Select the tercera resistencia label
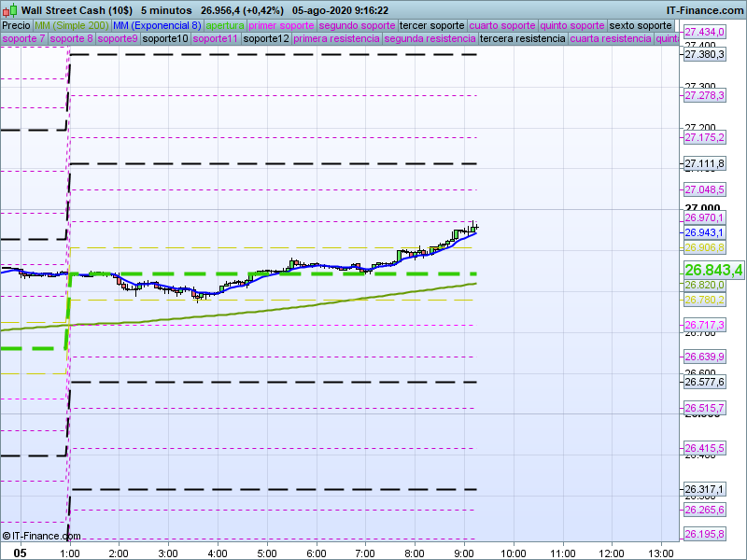 522,39
